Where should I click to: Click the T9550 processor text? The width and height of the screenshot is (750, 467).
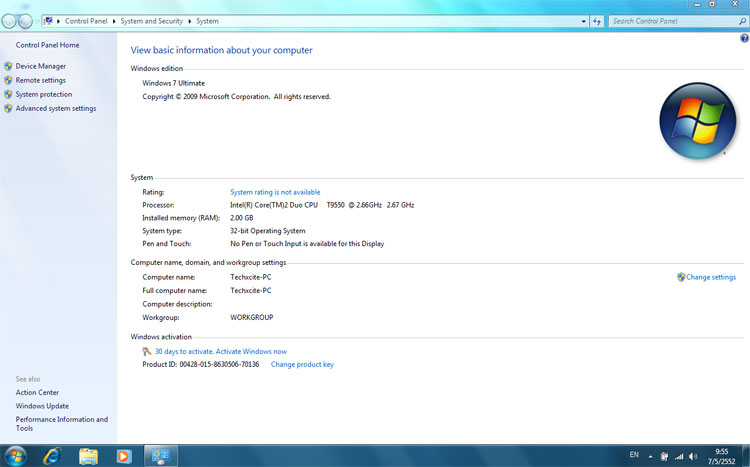coord(335,205)
